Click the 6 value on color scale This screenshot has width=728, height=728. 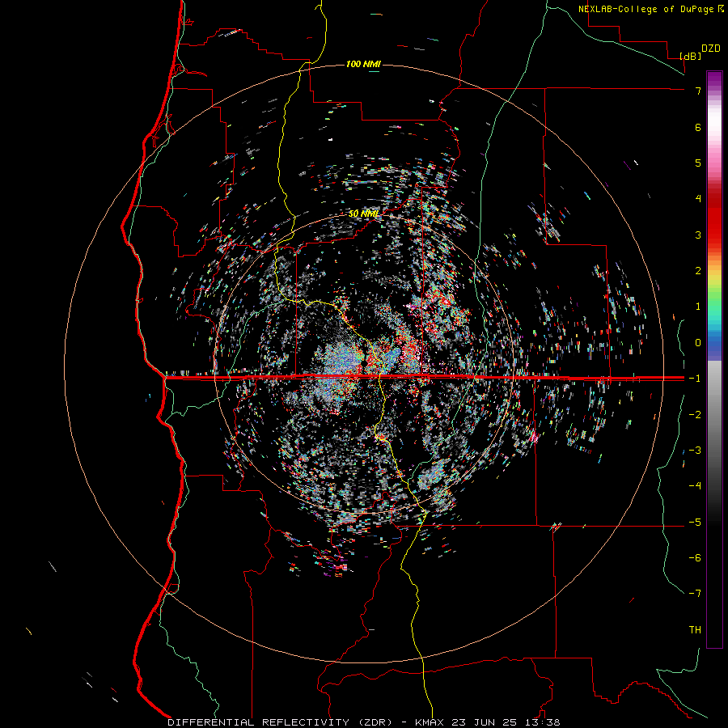698,127
